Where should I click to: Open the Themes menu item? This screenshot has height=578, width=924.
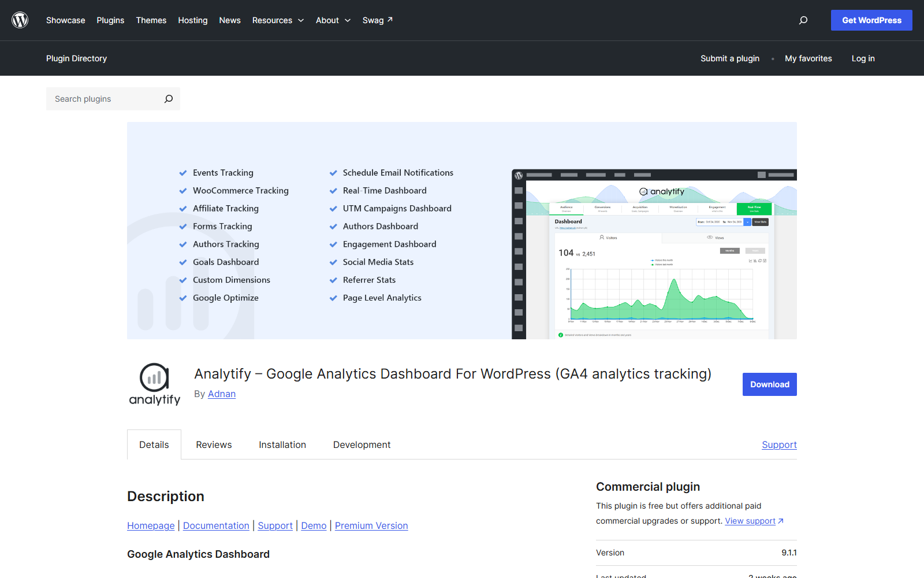click(151, 20)
